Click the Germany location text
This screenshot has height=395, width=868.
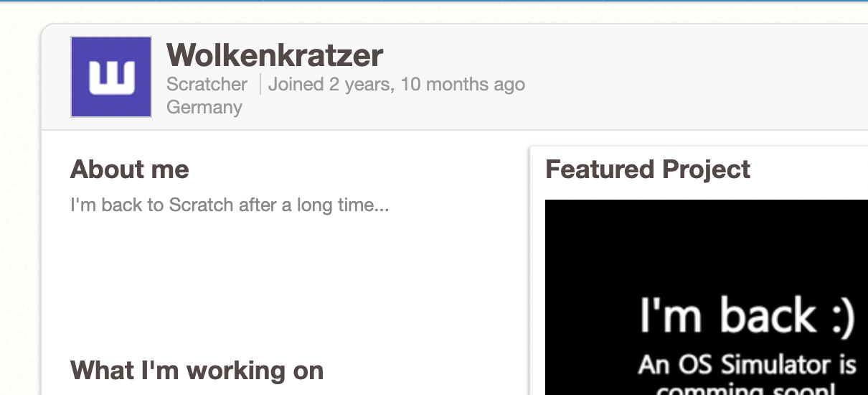(204, 107)
